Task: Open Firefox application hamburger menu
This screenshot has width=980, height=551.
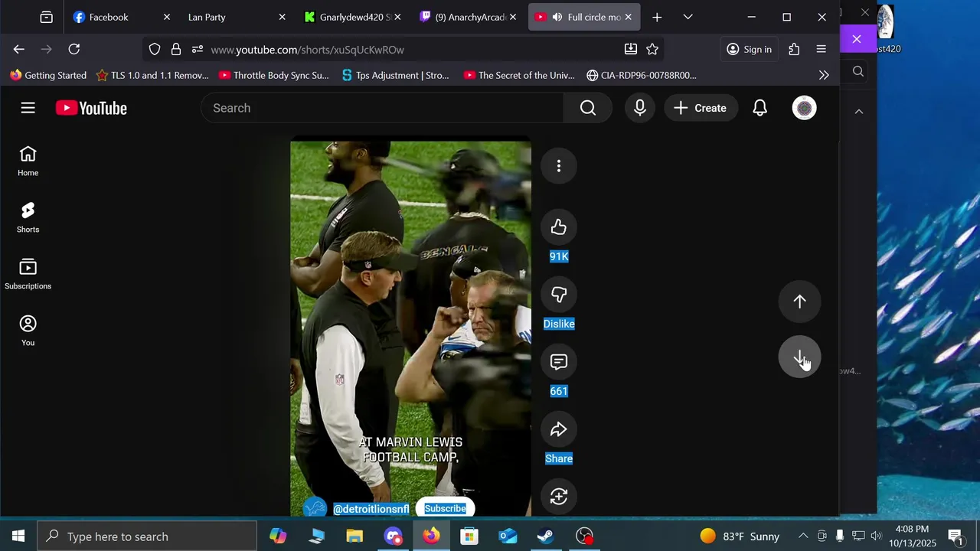Action: pyautogui.click(x=822, y=49)
